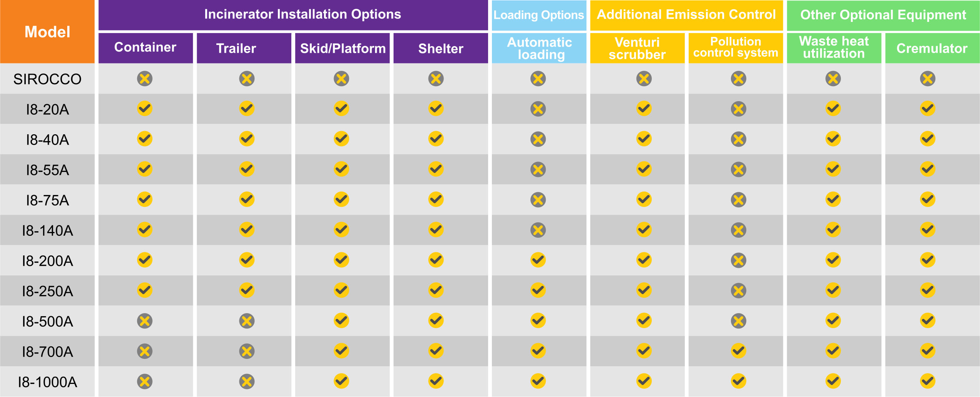Click the I8-40A Venturi scrubber checkmark
Screen dimensions: 980x397
click(644, 139)
